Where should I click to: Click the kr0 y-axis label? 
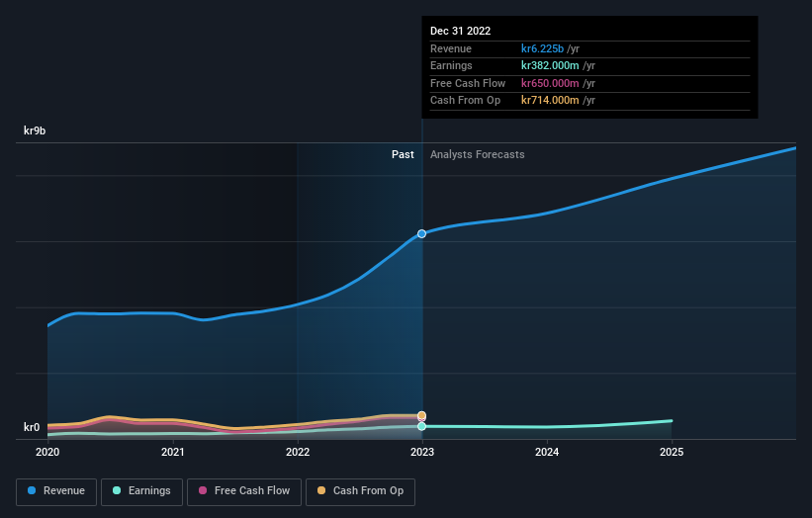click(32, 427)
